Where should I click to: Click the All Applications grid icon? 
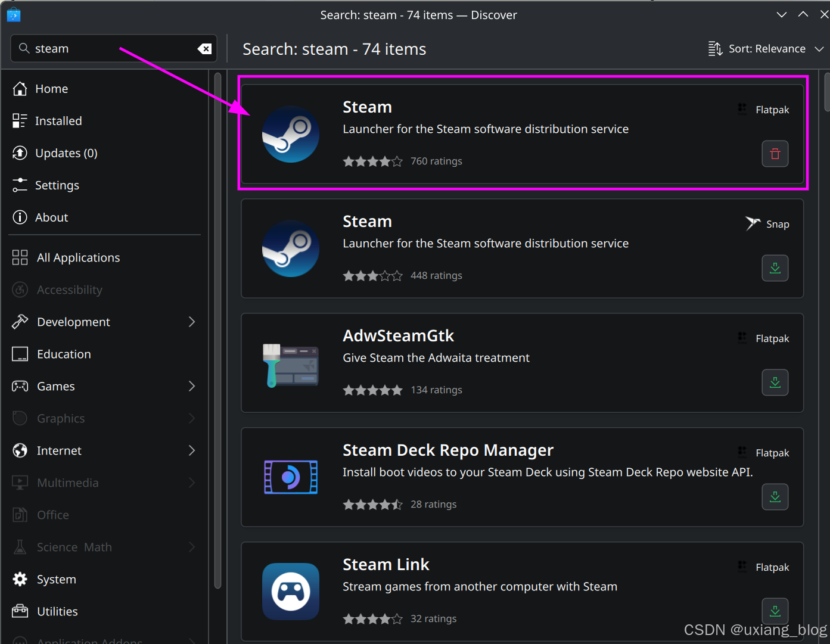(20, 257)
